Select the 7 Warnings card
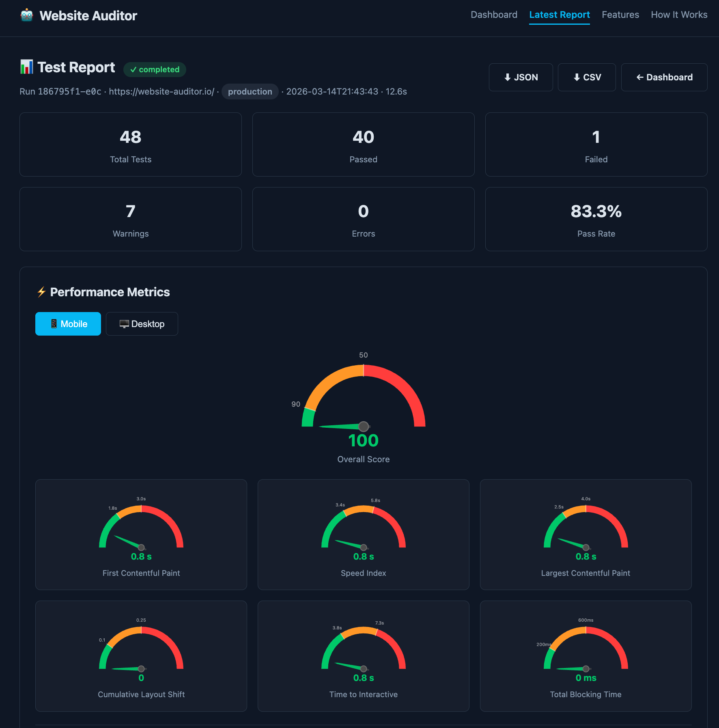 (x=131, y=219)
